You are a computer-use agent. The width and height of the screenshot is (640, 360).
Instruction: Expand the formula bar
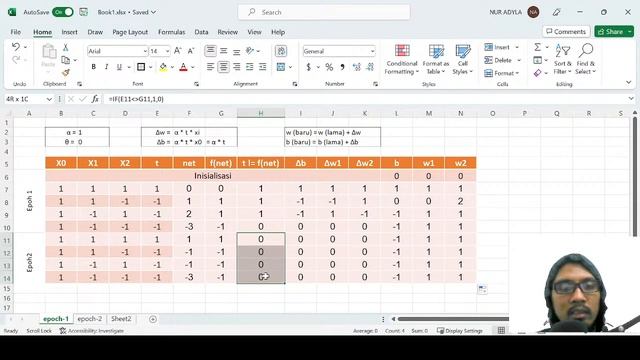[x=631, y=99]
